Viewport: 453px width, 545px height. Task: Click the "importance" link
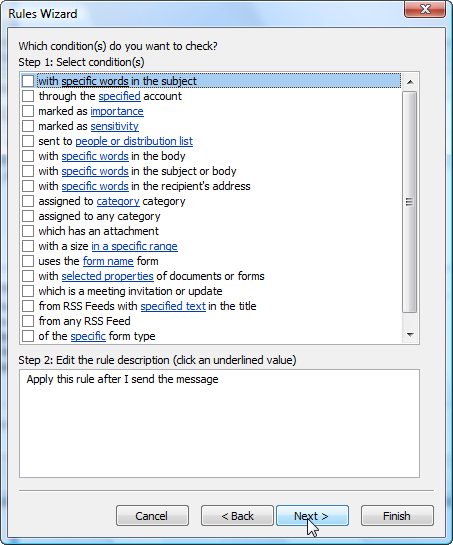click(x=117, y=111)
